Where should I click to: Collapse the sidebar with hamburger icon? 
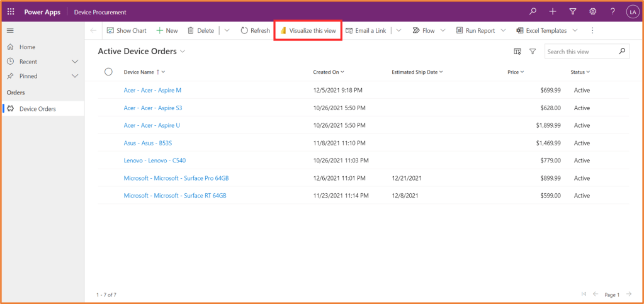coord(10,30)
